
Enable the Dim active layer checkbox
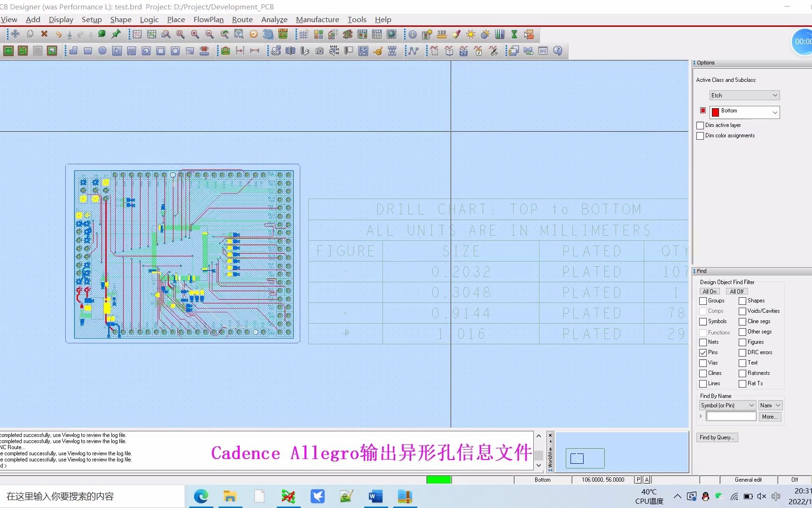click(700, 125)
